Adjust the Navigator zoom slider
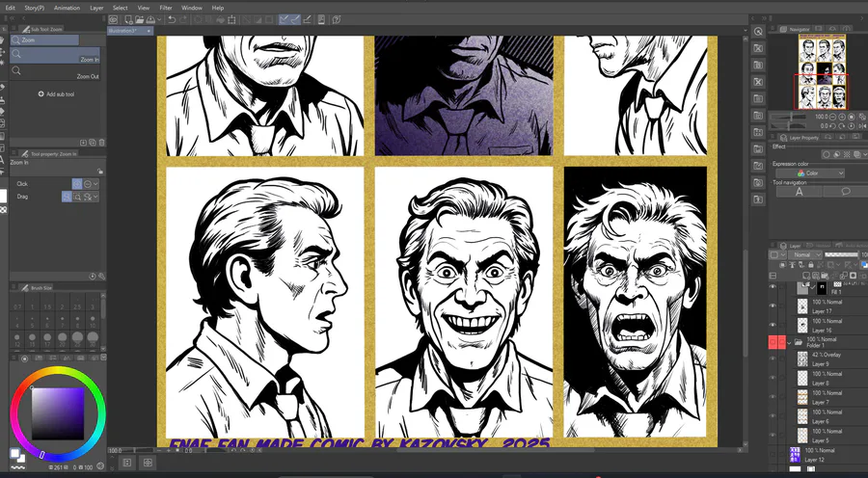The image size is (868, 478). coord(789,117)
